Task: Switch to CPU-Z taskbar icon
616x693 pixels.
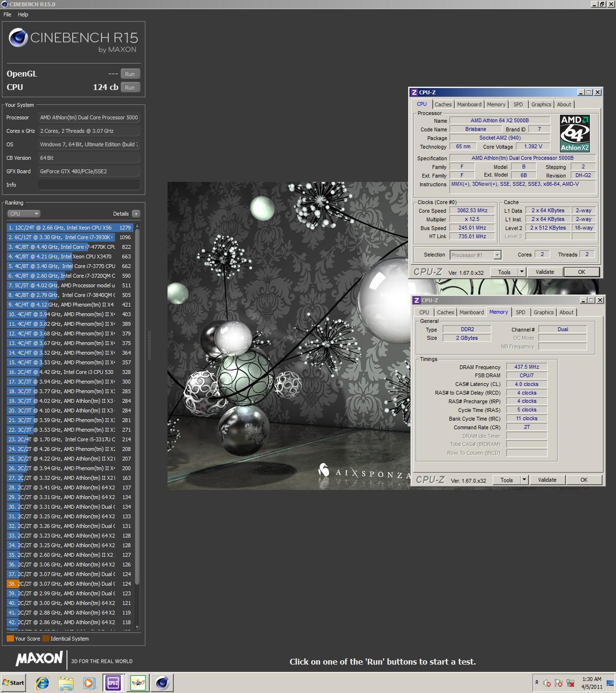Action: pyautogui.click(x=113, y=682)
